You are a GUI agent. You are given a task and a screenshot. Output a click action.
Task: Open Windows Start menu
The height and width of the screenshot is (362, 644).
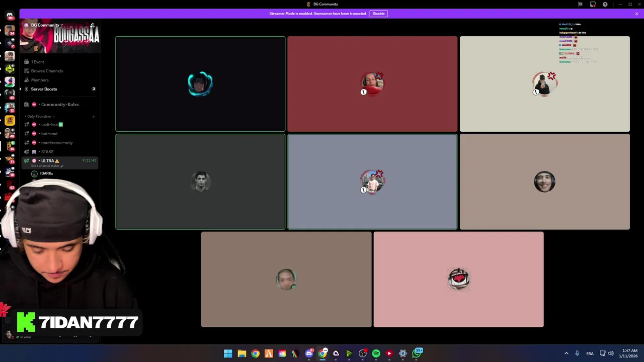(228, 353)
